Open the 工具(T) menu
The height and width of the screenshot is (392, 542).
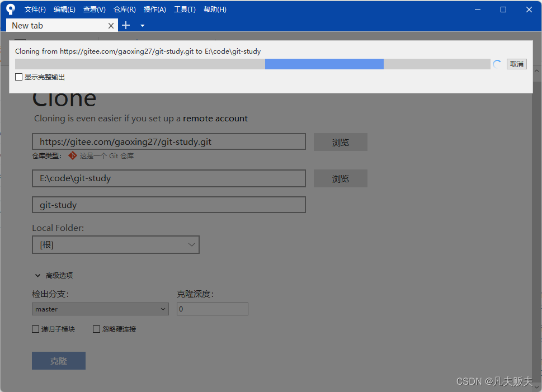tap(185, 10)
